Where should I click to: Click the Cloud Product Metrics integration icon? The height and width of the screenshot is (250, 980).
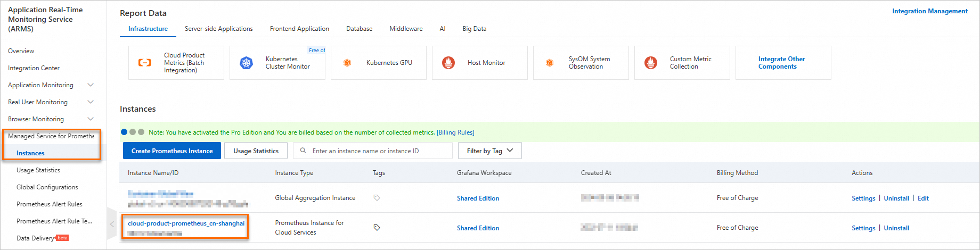click(144, 63)
